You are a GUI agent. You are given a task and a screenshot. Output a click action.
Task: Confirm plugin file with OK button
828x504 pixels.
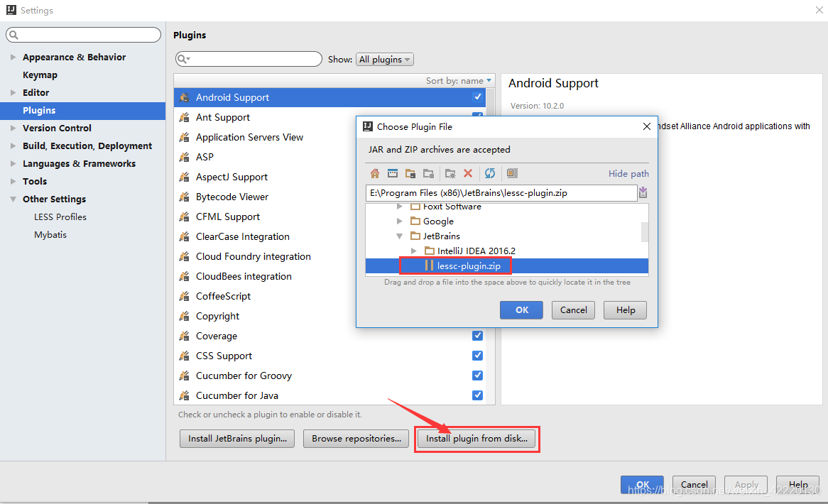(521, 309)
